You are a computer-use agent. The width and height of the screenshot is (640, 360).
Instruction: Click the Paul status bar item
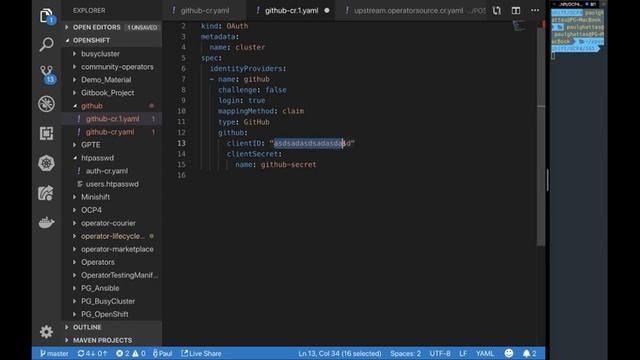pos(162,353)
